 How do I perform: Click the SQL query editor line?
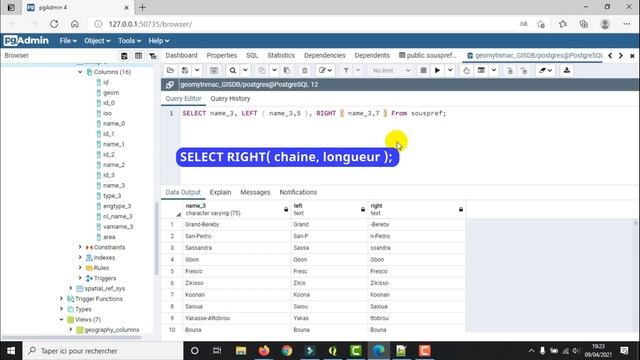[314, 113]
